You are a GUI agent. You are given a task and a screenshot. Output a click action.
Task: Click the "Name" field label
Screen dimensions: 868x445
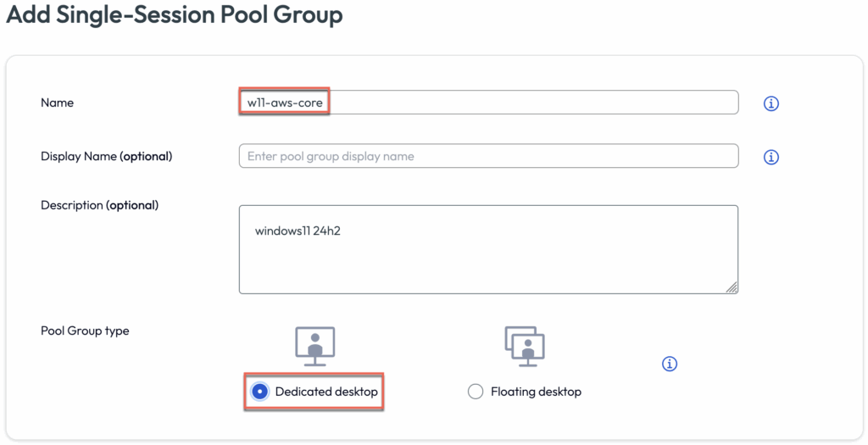(57, 103)
